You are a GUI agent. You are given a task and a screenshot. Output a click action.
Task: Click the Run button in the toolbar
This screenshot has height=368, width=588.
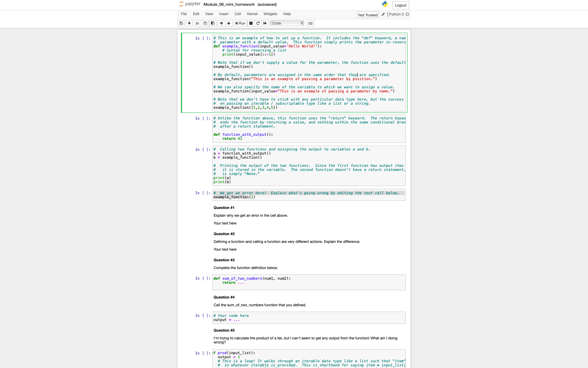coord(240,23)
